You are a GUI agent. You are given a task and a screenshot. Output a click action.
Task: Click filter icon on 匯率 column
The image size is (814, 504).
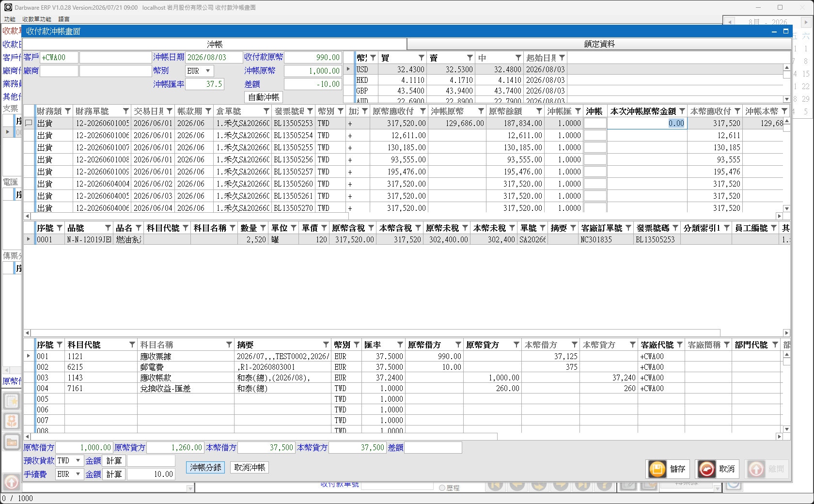[x=400, y=345]
